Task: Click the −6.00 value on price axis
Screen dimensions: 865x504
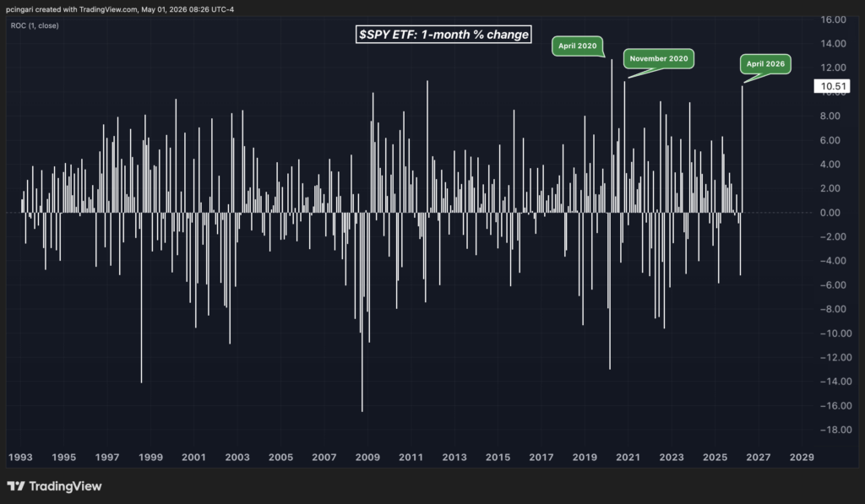Action: coord(833,285)
